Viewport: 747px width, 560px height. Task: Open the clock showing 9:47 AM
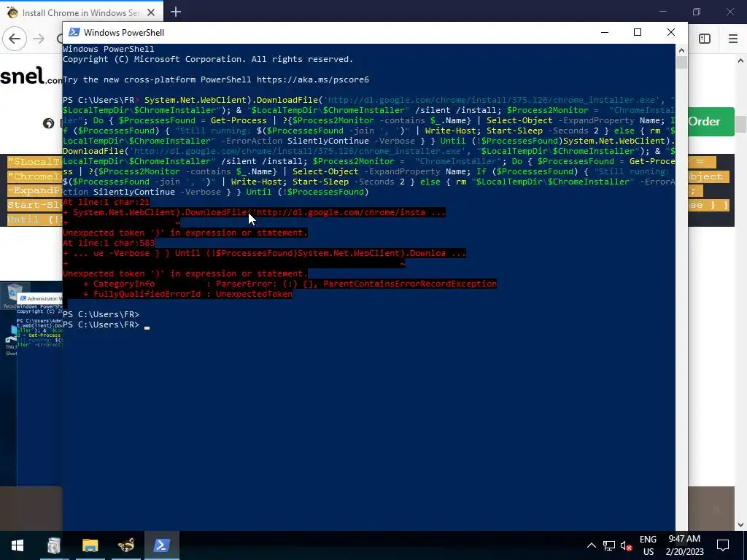point(684,545)
